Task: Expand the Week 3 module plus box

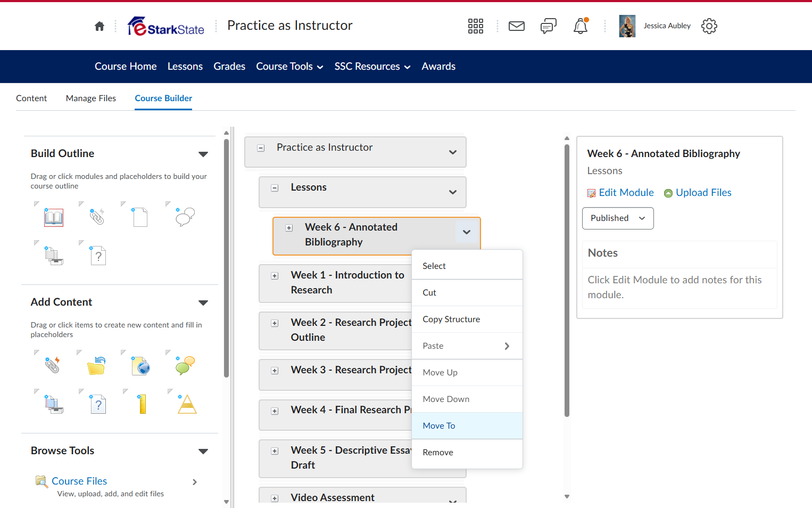Action: (275, 371)
